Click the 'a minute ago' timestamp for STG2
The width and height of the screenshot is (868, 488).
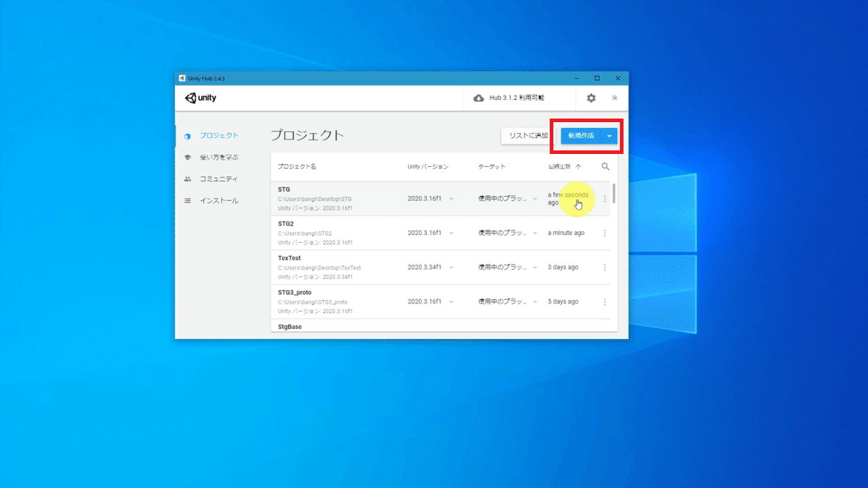point(566,233)
